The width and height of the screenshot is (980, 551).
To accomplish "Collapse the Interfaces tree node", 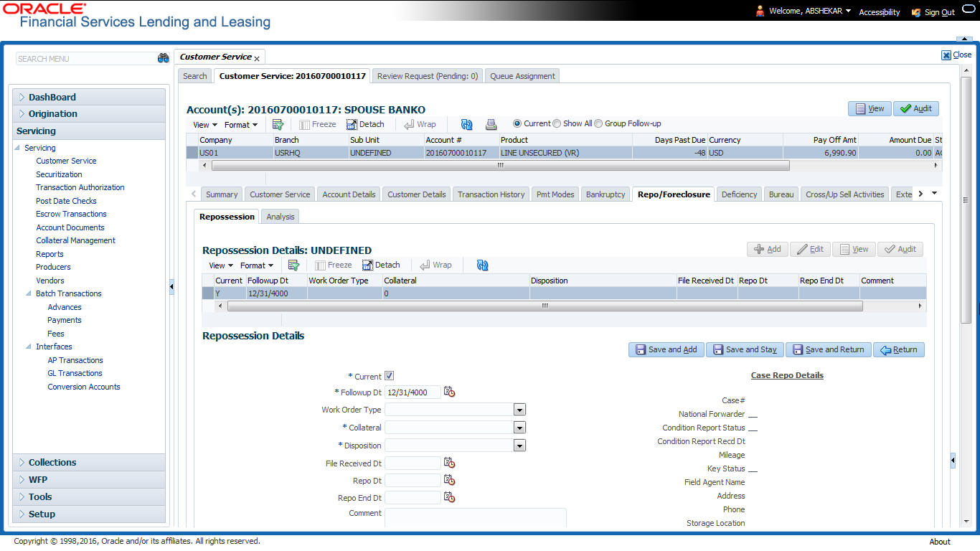I will tap(29, 347).
